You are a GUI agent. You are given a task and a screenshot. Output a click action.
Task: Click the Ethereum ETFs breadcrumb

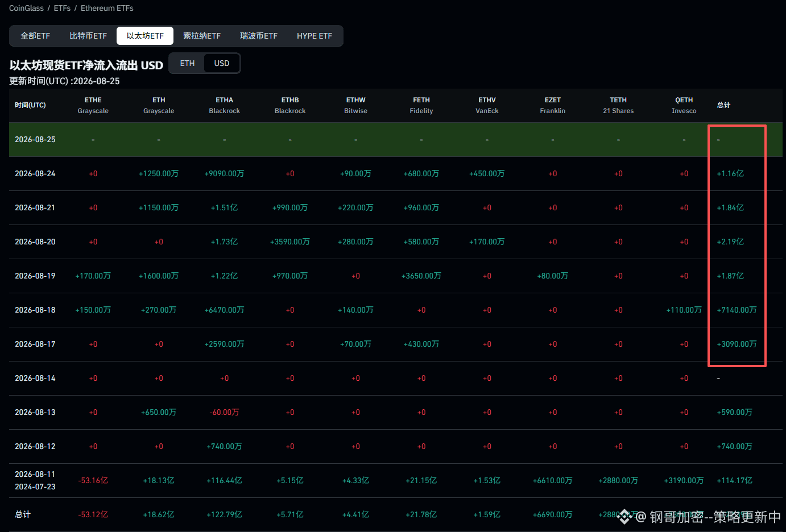(x=107, y=8)
